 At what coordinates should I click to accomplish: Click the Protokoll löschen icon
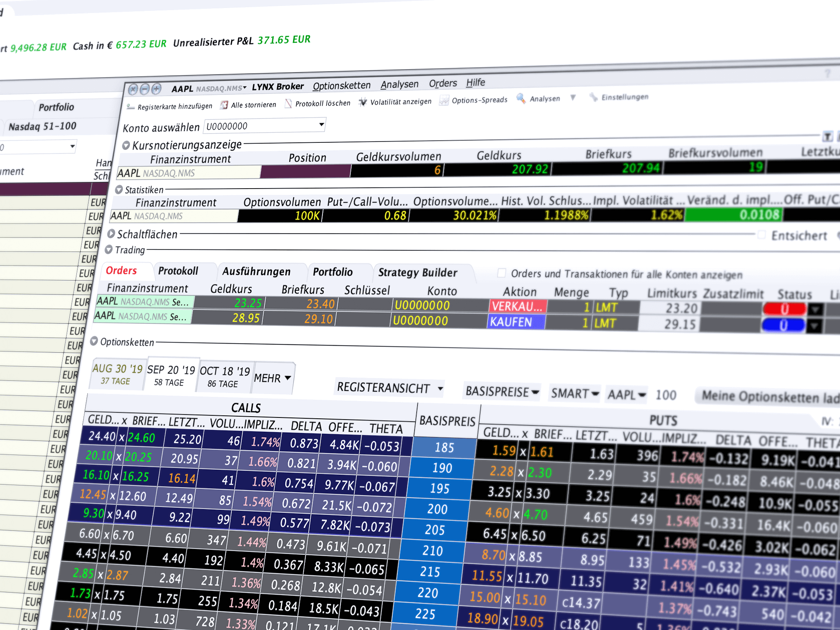pyautogui.click(x=288, y=103)
